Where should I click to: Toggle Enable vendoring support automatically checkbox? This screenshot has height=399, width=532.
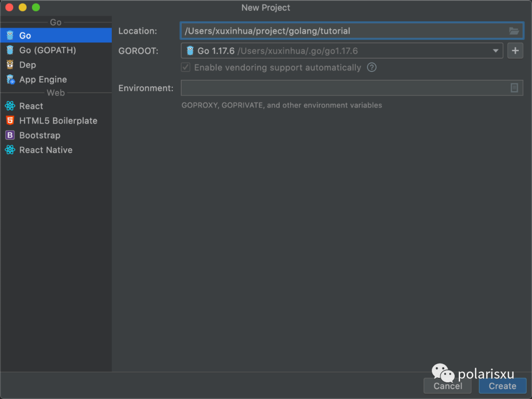point(186,67)
